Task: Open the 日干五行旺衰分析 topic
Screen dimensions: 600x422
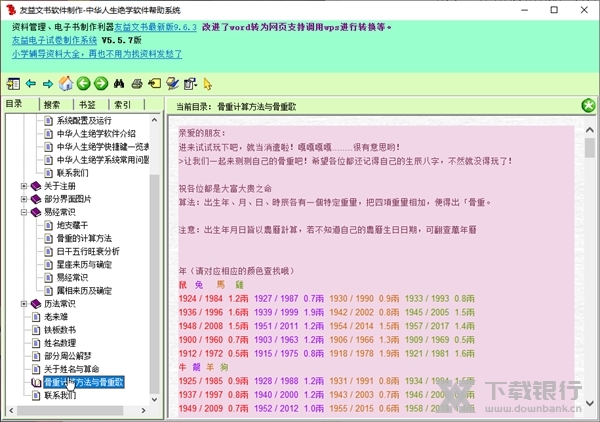Action: (x=88, y=251)
